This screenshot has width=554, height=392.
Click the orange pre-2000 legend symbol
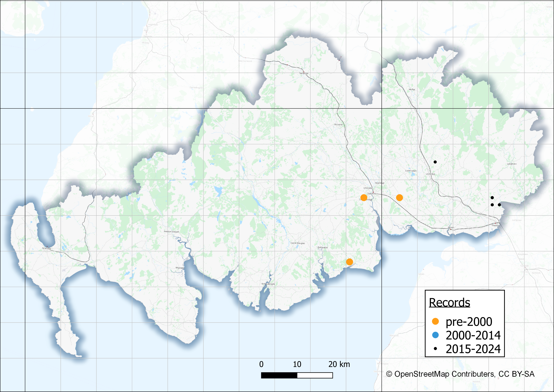pos(435,321)
